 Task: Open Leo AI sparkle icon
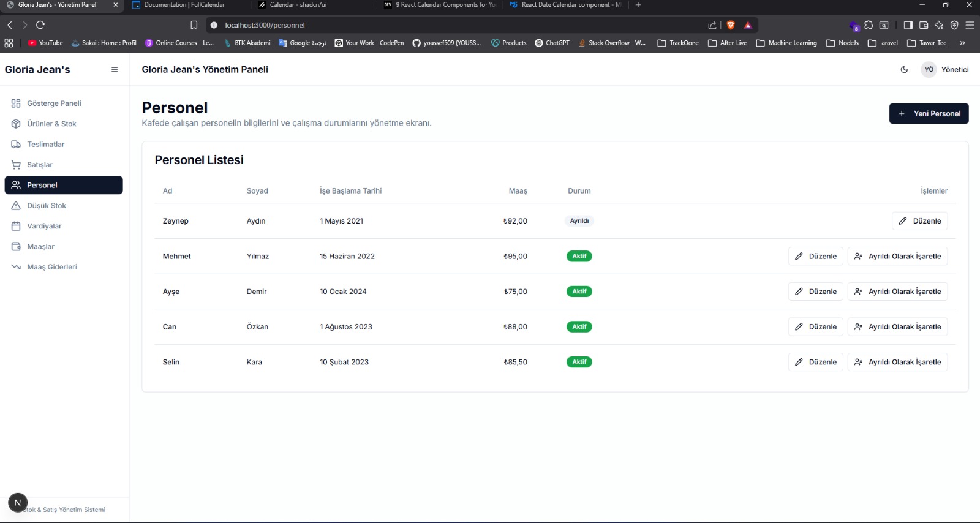tap(938, 25)
